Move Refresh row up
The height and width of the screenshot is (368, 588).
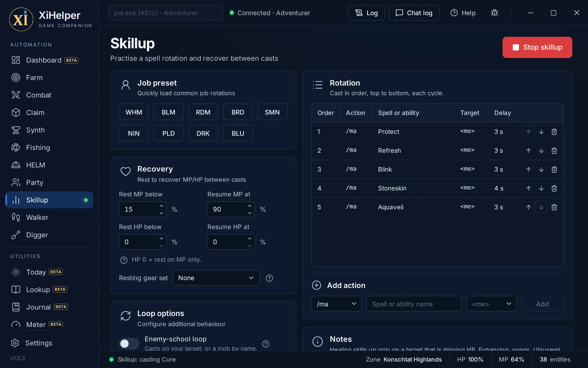click(528, 150)
